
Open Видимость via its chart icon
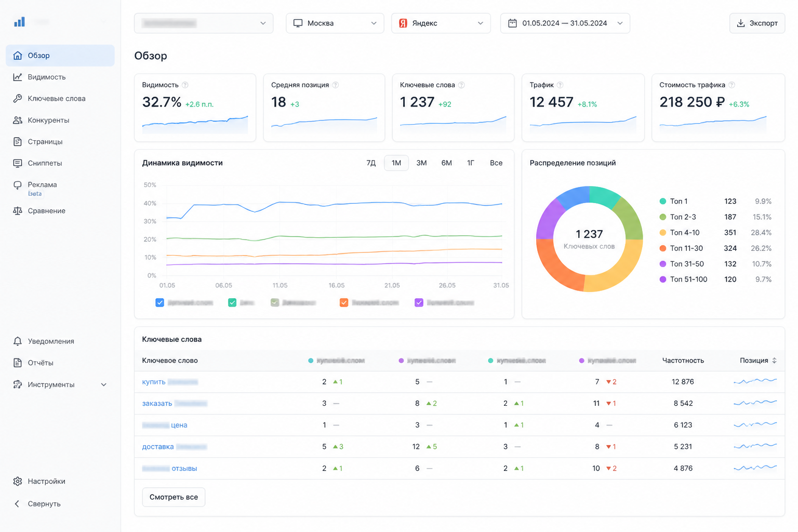(18, 77)
